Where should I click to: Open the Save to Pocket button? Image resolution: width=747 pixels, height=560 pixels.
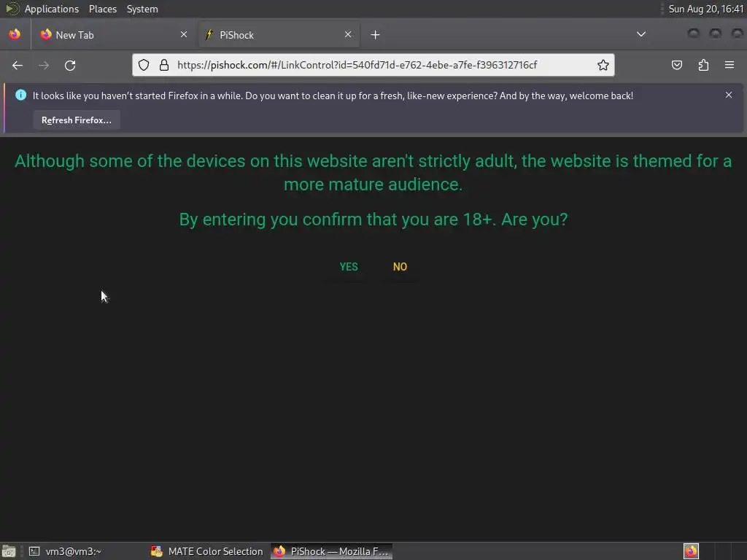(676, 65)
